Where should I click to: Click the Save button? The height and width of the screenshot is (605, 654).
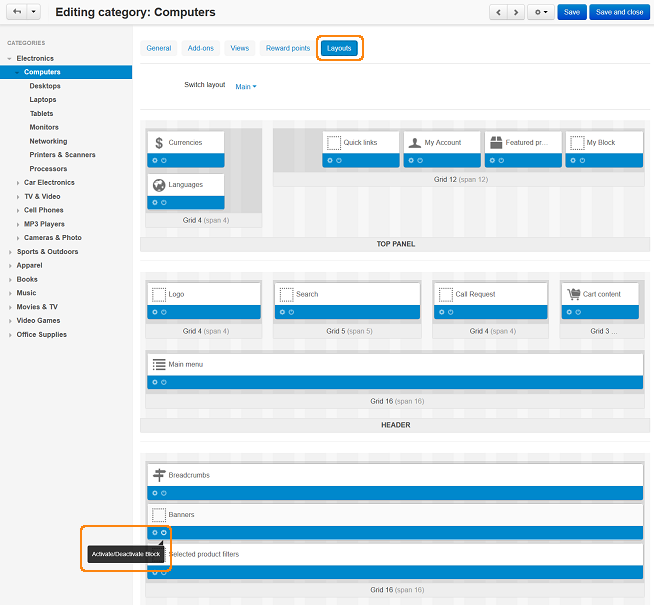[x=572, y=12]
